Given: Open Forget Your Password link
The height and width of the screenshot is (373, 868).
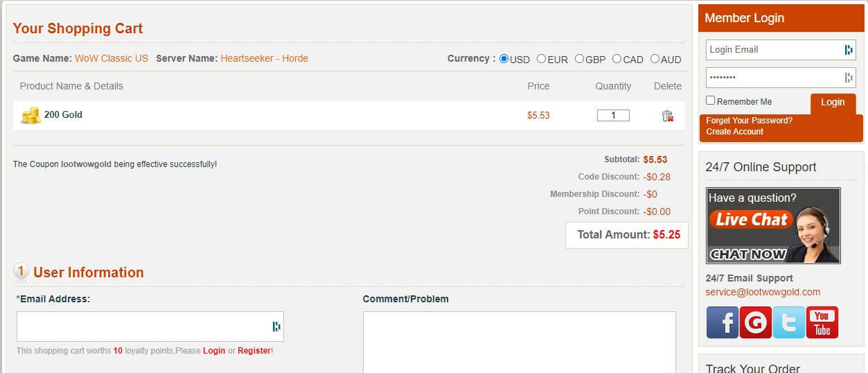Looking at the screenshot, I should [749, 121].
